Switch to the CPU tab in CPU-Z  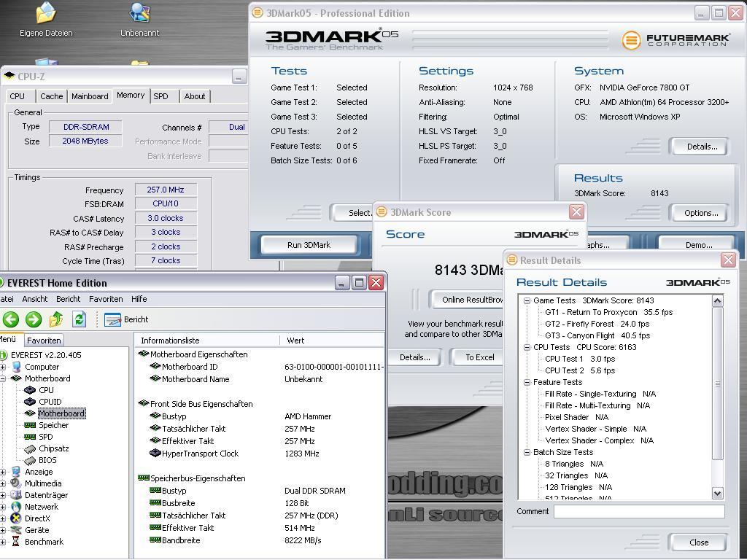(18, 96)
